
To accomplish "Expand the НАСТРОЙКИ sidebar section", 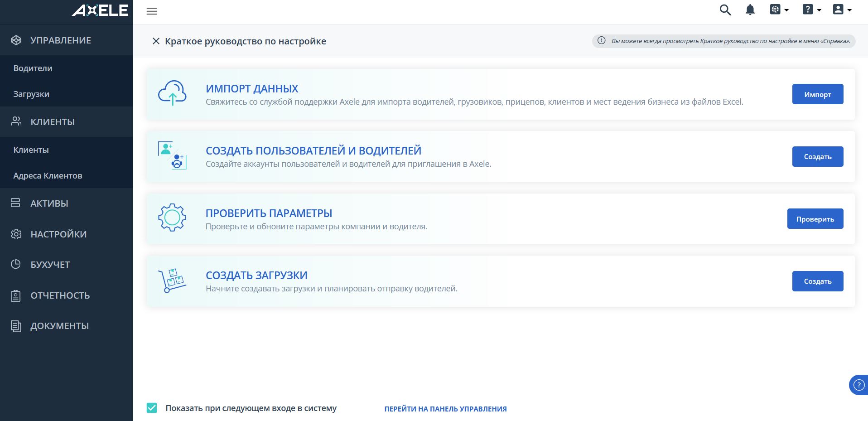I will [x=67, y=234].
